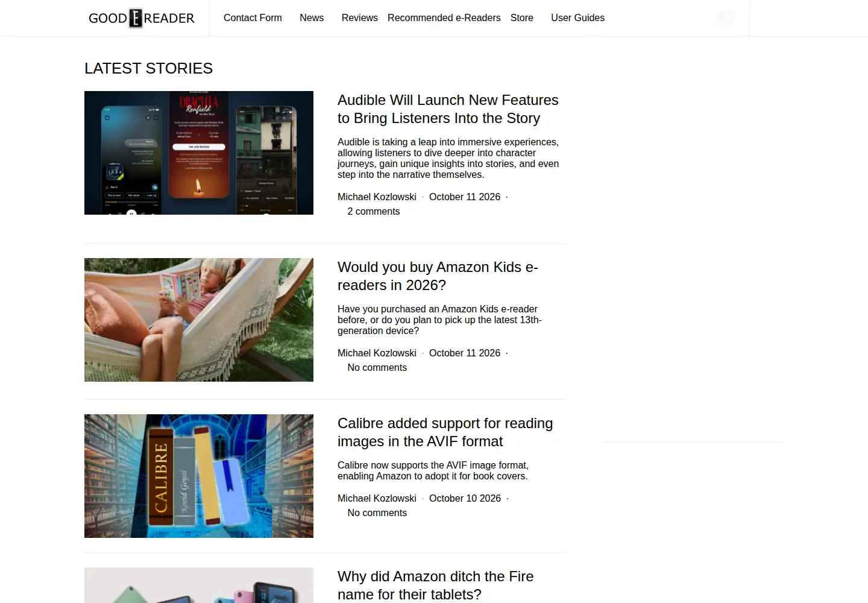This screenshot has width=868, height=603.
Task: Open the Contact Form menu item
Action: tap(253, 18)
